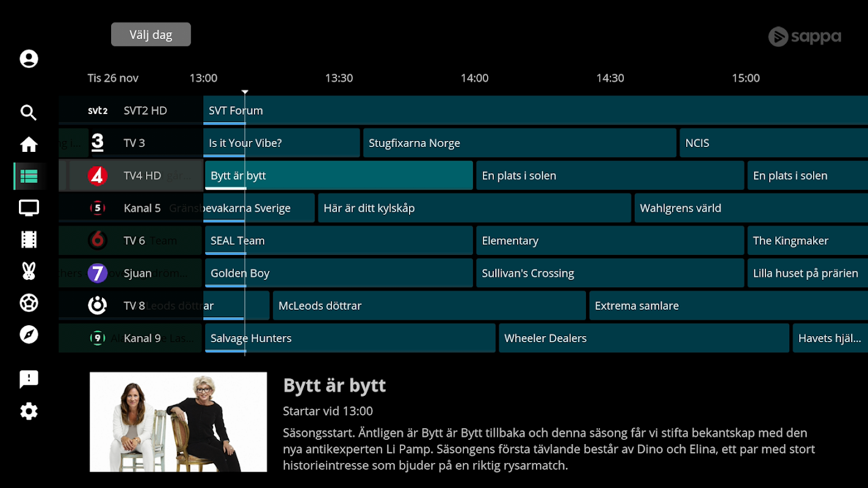Select Salvage Hunters on Kanal 9
Viewport: 868px width, 488px height.
pos(350,338)
